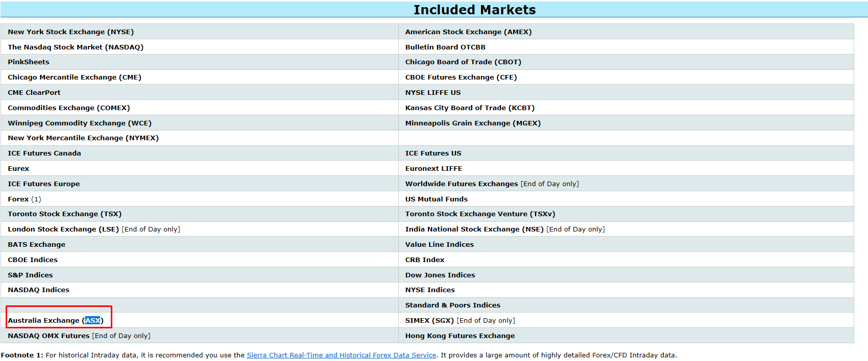Click Minneapolis Grain Exchange (MGEX) entry

[x=473, y=123]
